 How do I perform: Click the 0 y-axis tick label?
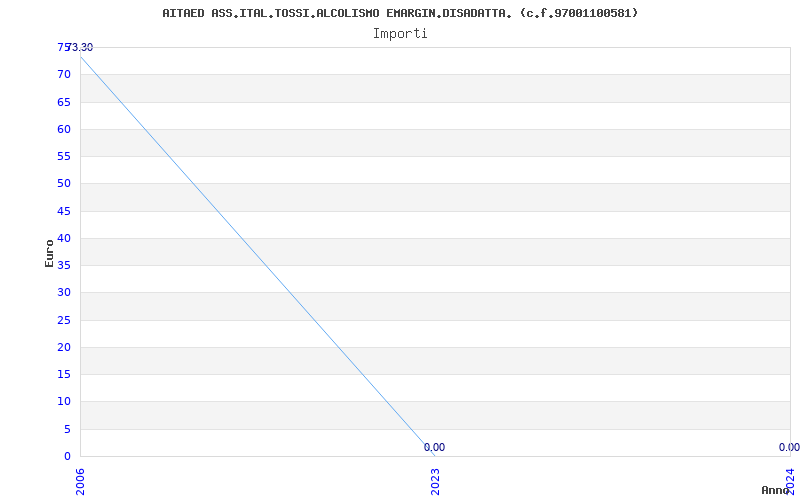67,456
